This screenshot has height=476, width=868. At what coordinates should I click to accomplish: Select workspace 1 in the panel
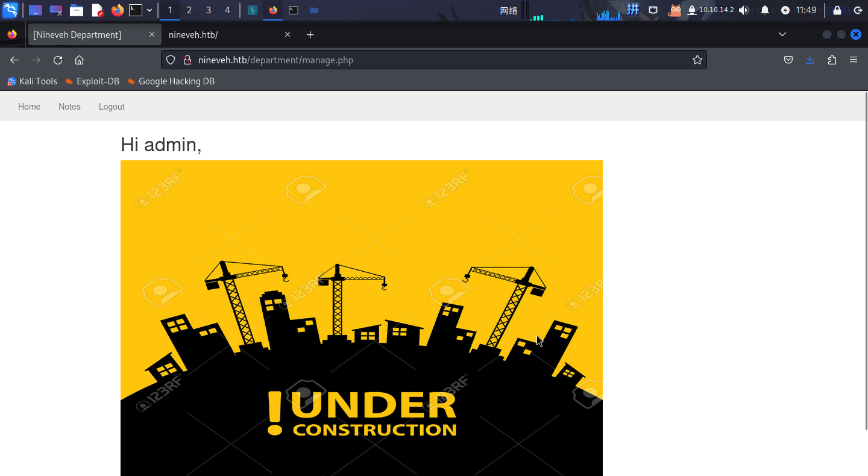[x=170, y=10]
